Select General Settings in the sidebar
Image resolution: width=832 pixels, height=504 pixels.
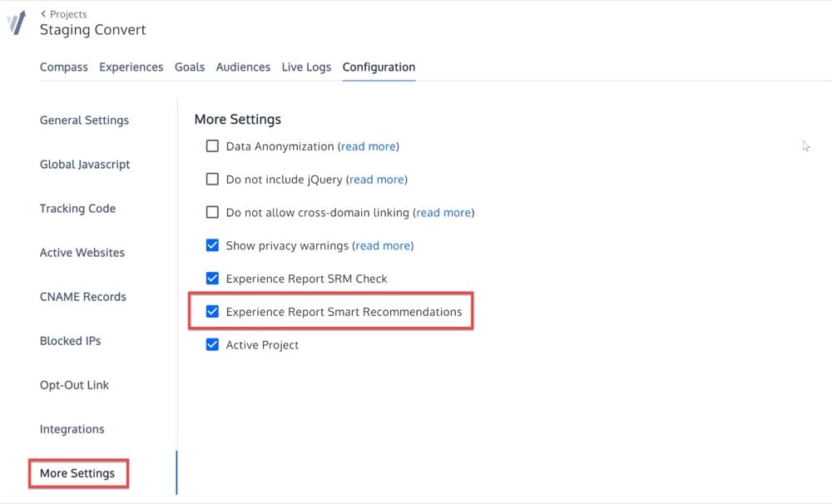coord(84,121)
